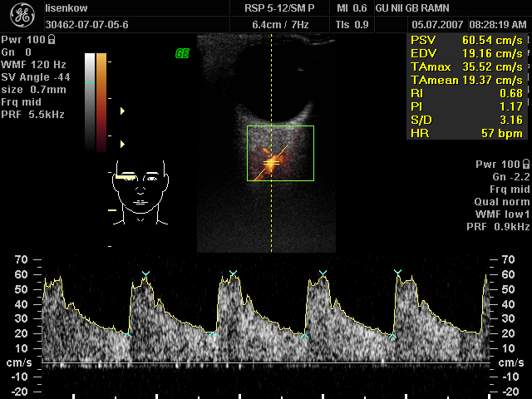Click the WMF low1 setting
Image resolution: width=532 pixels, height=399 pixels.
tap(502, 214)
